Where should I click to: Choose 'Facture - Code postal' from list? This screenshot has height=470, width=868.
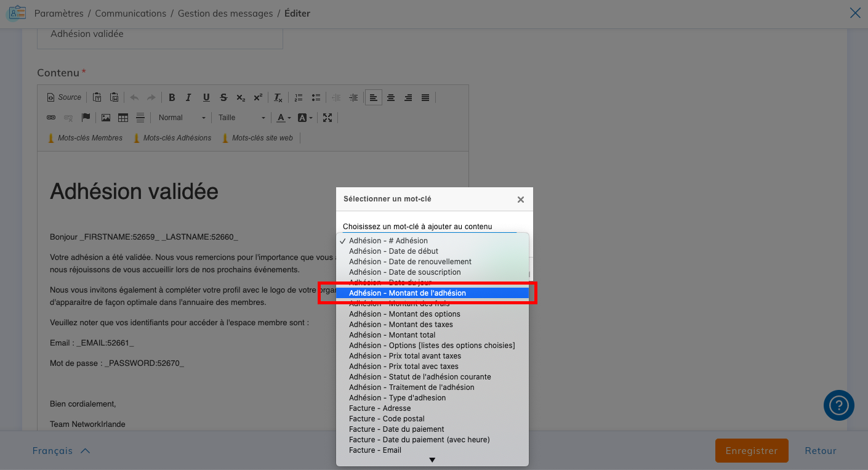(387, 419)
